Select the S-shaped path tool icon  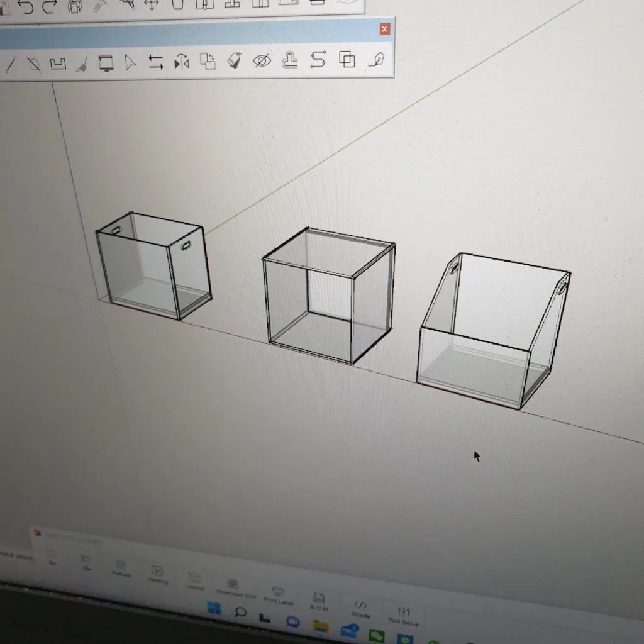click(318, 60)
